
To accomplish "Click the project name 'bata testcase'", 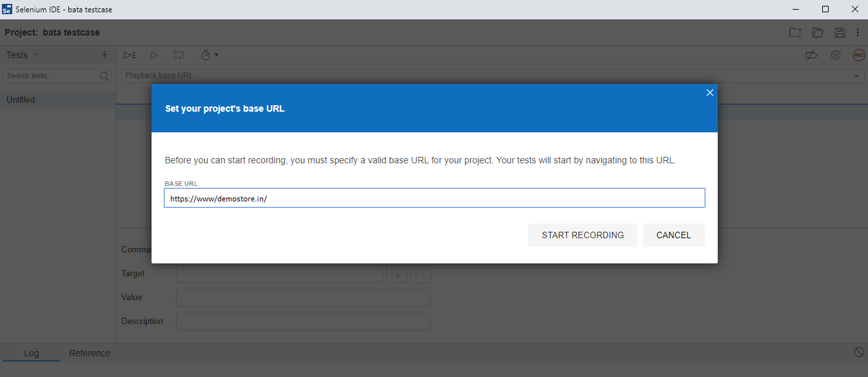I will (72, 32).
